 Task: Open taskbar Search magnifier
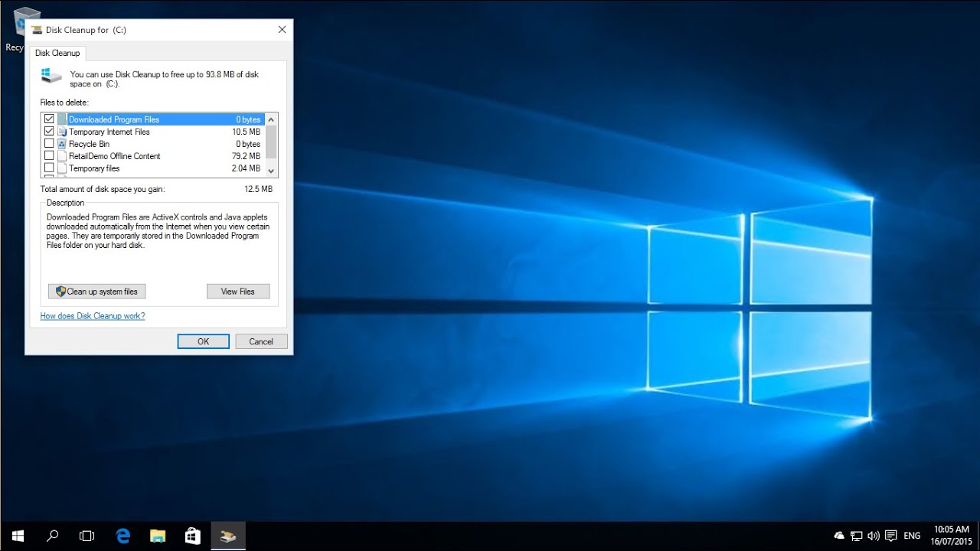coord(53,536)
